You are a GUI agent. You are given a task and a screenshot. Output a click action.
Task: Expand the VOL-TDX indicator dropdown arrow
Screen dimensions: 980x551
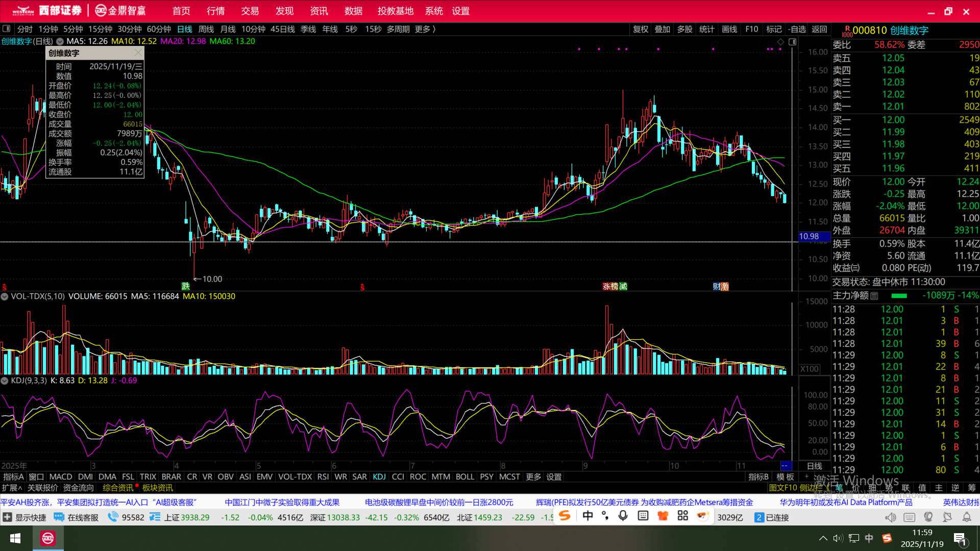click(x=5, y=296)
